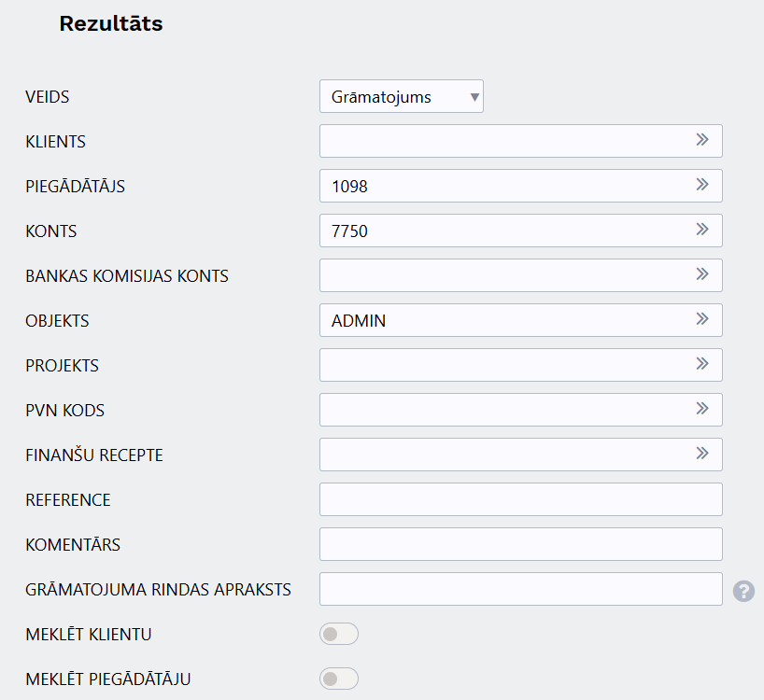764x700 pixels.
Task: Show help for Grāmatojuma rindas apraksts
Action: tap(743, 591)
